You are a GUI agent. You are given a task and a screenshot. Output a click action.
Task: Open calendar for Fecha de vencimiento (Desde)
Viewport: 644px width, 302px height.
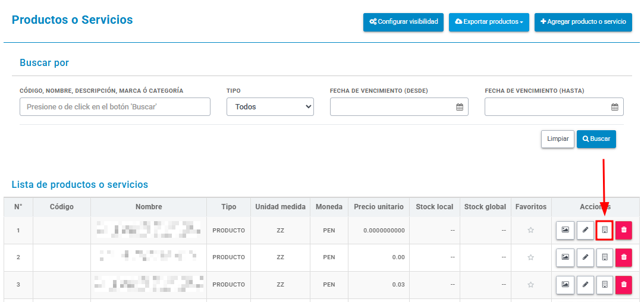460,107
